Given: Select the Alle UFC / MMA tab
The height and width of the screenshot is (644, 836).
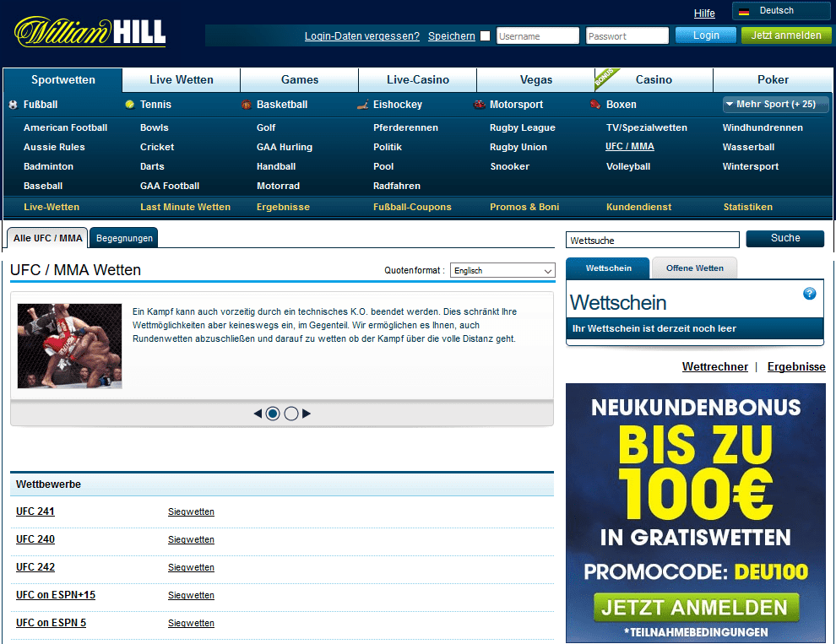Looking at the screenshot, I should 47,238.
